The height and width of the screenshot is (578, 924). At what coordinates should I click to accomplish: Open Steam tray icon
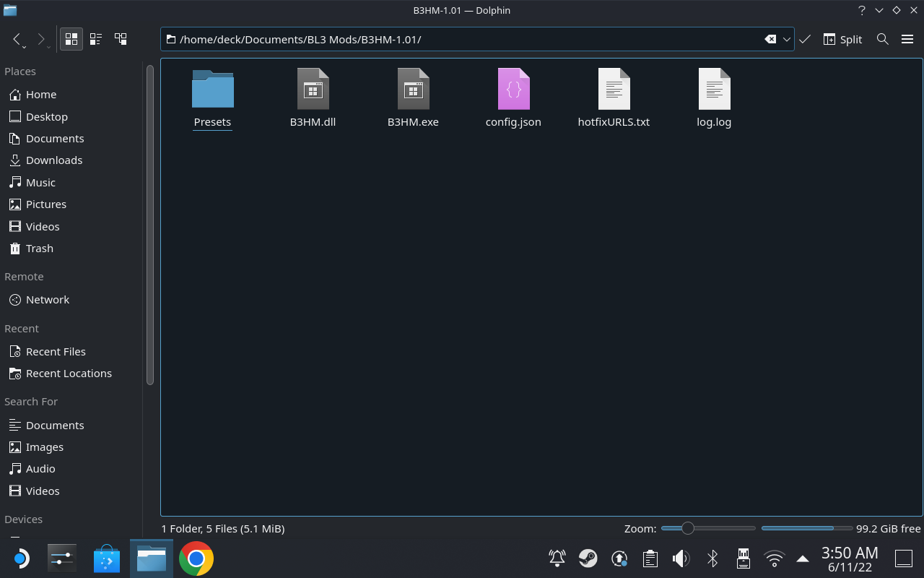pos(588,558)
